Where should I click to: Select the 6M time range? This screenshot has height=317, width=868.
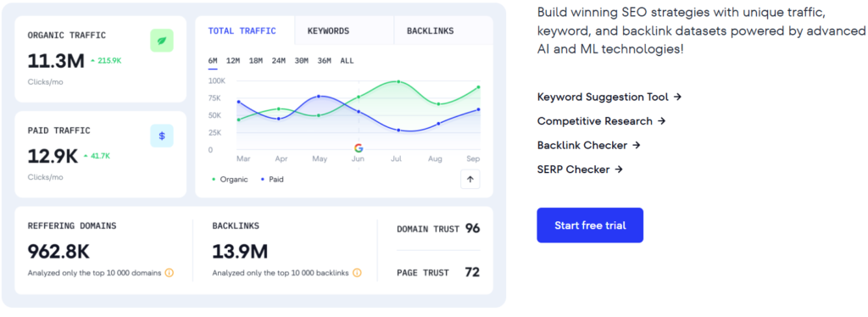click(213, 61)
